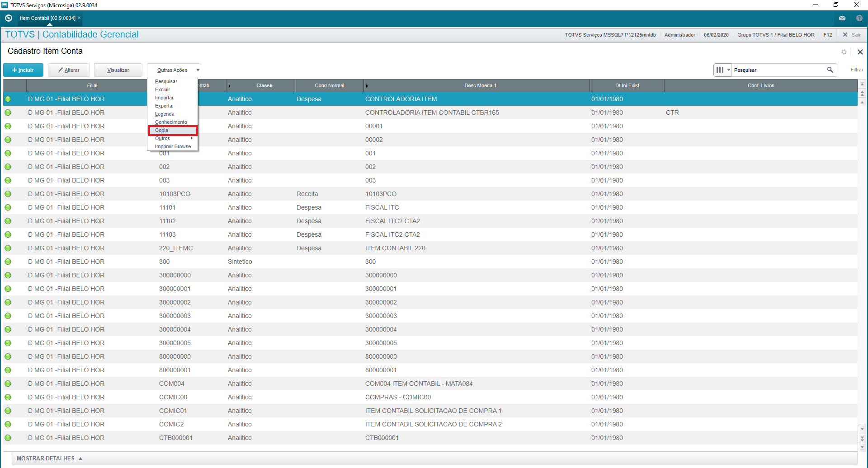Open the help question mark icon
Viewport: 868px width, 468px height.
click(859, 18)
